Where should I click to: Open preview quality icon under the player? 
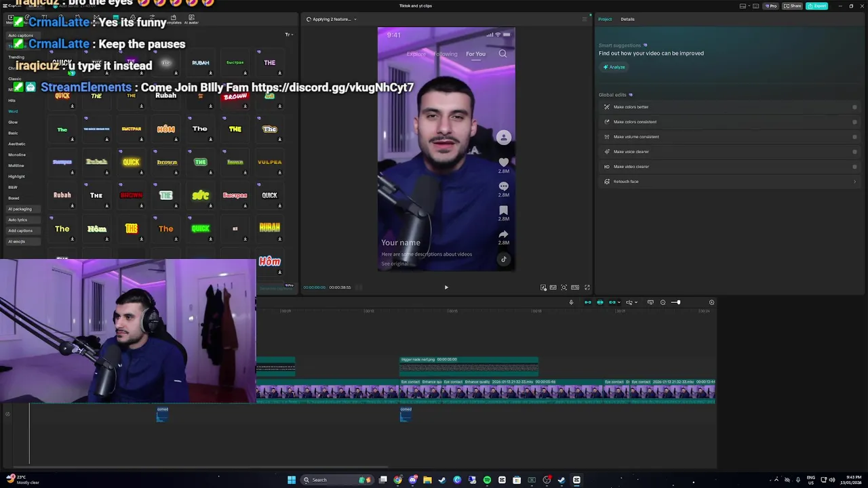[x=553, y=287]
